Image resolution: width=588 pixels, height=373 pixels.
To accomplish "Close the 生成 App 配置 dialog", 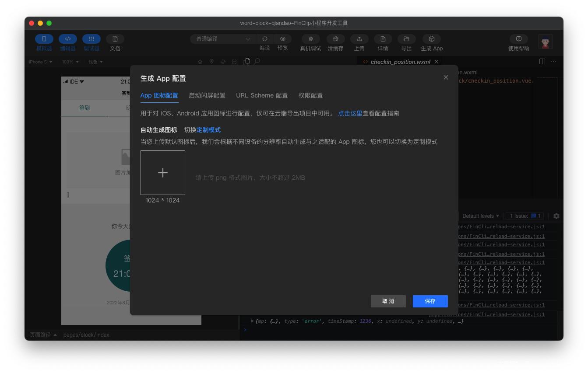I will click(x=446, y=77).
